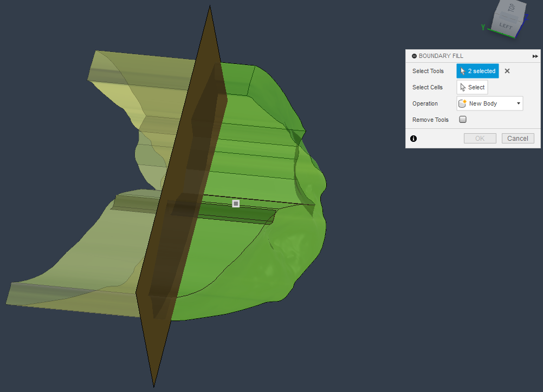Select the cell marker square in the viewport

tap(235, 203)
